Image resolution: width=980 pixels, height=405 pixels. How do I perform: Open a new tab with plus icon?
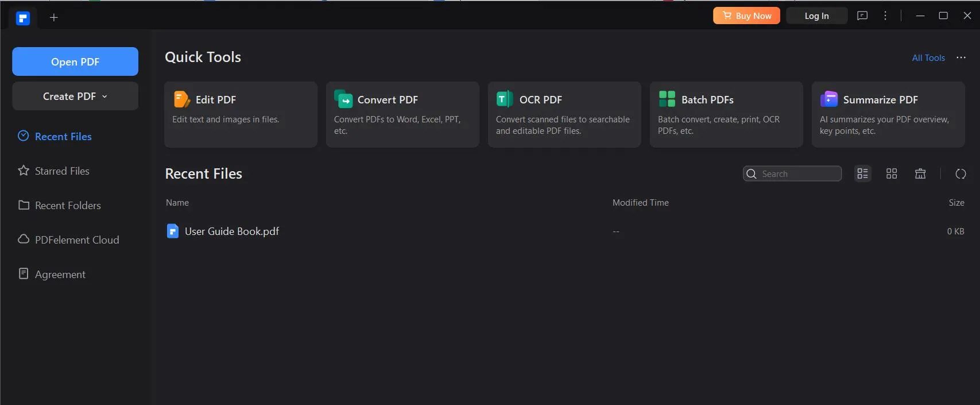(54, 18)
